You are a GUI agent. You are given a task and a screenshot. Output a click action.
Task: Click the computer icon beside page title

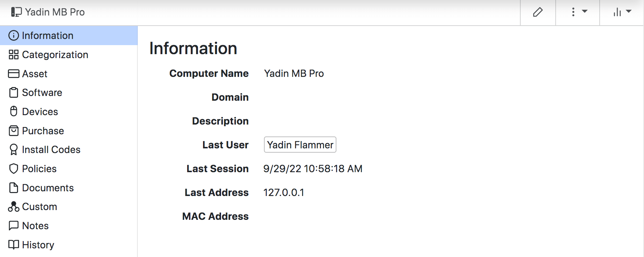coord(16,12)
